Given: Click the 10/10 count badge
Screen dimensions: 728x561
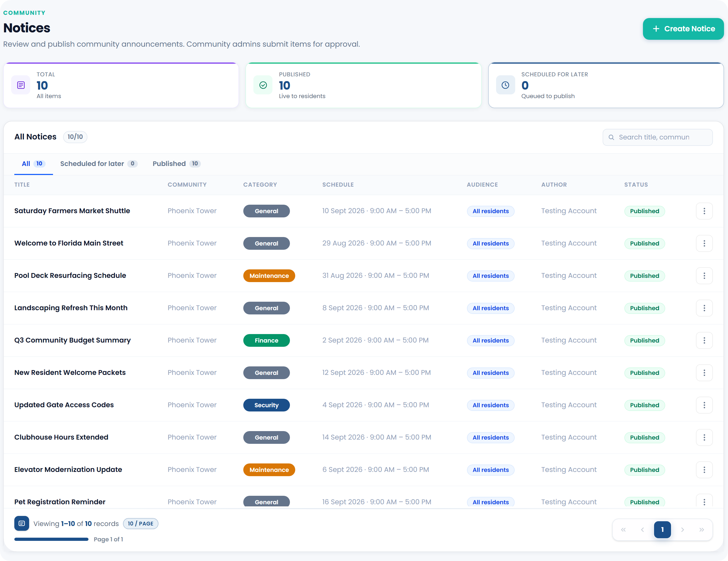Looking at the screenshot, I should [x=75, y=137].
